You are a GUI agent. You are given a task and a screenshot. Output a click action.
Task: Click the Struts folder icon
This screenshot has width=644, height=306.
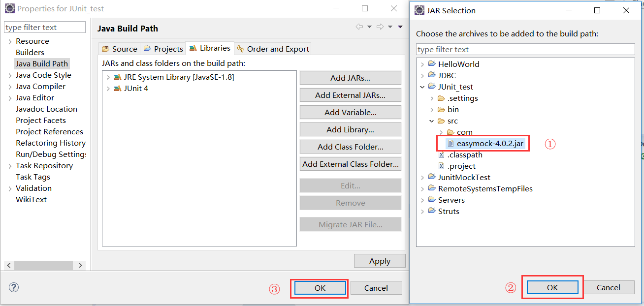click(x=432, y=211)
